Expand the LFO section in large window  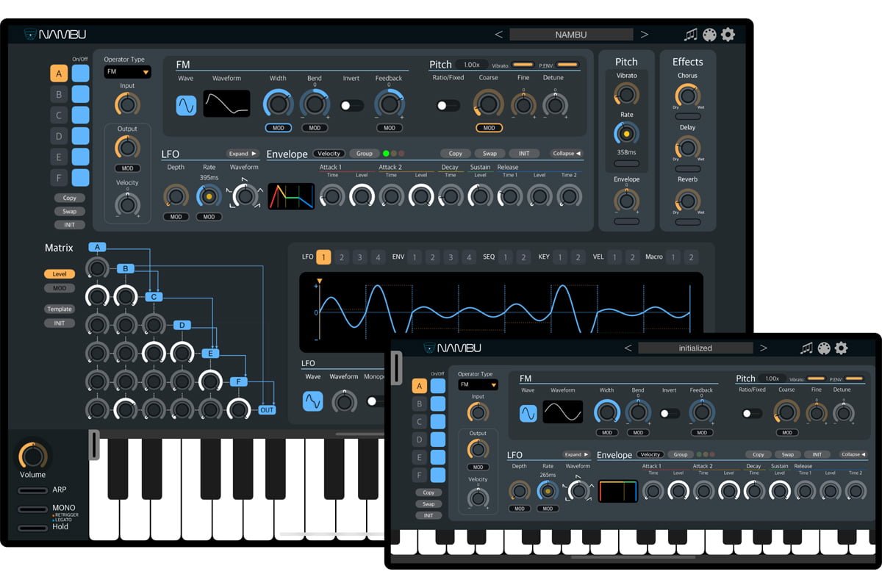point(243,154)
